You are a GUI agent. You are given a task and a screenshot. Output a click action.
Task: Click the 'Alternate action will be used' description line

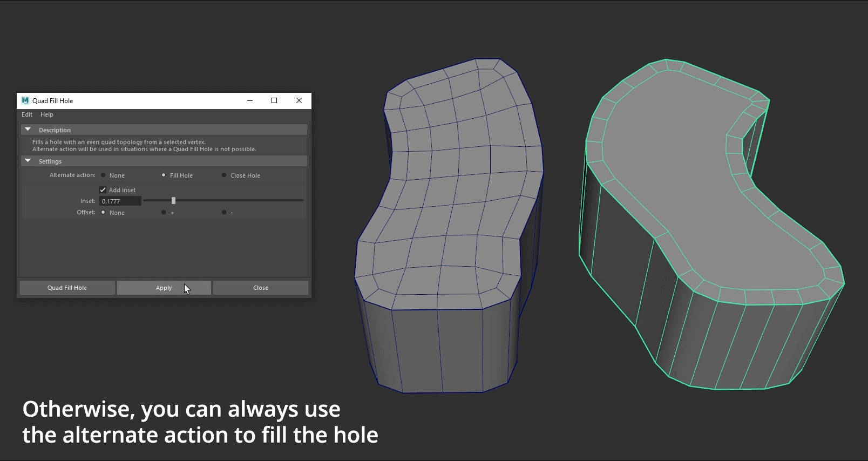[x=144, y=149]
